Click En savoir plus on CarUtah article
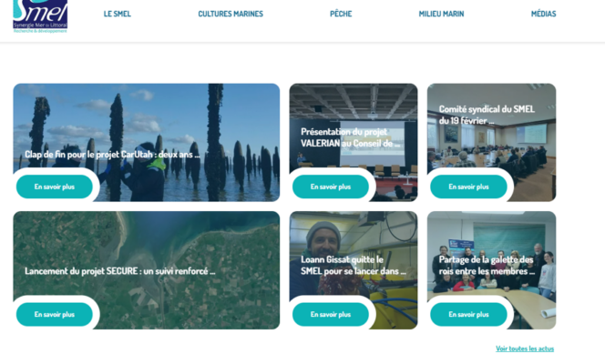The height and width of the screenshot is (364, 605). point(55,187)
